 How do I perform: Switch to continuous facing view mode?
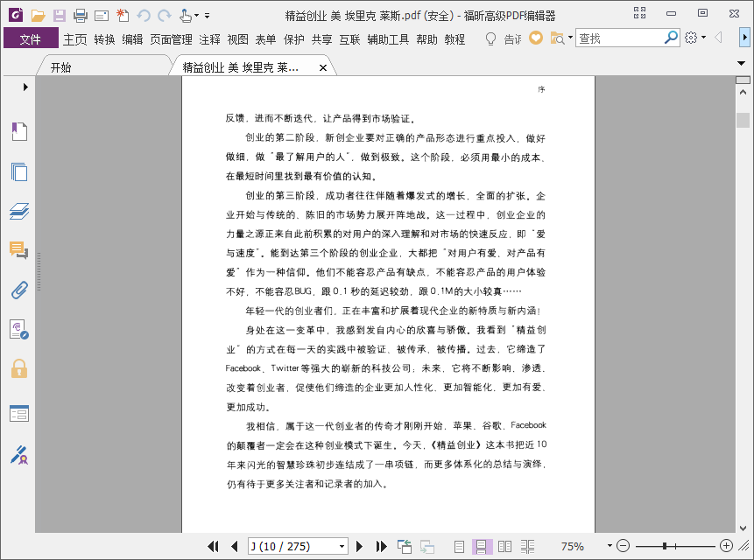527,546
